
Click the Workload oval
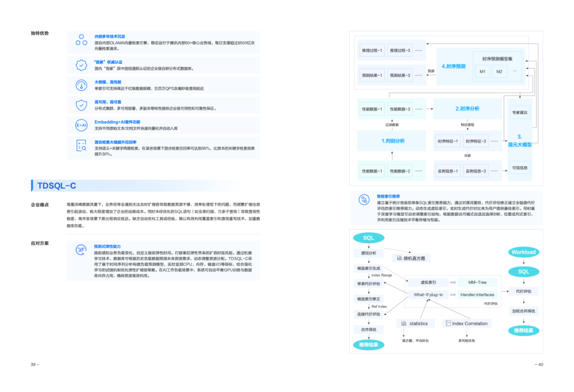point(524,252)
